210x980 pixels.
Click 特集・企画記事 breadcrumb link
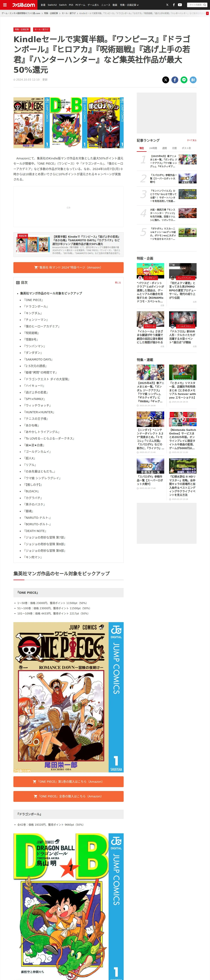tap(51, 13)
